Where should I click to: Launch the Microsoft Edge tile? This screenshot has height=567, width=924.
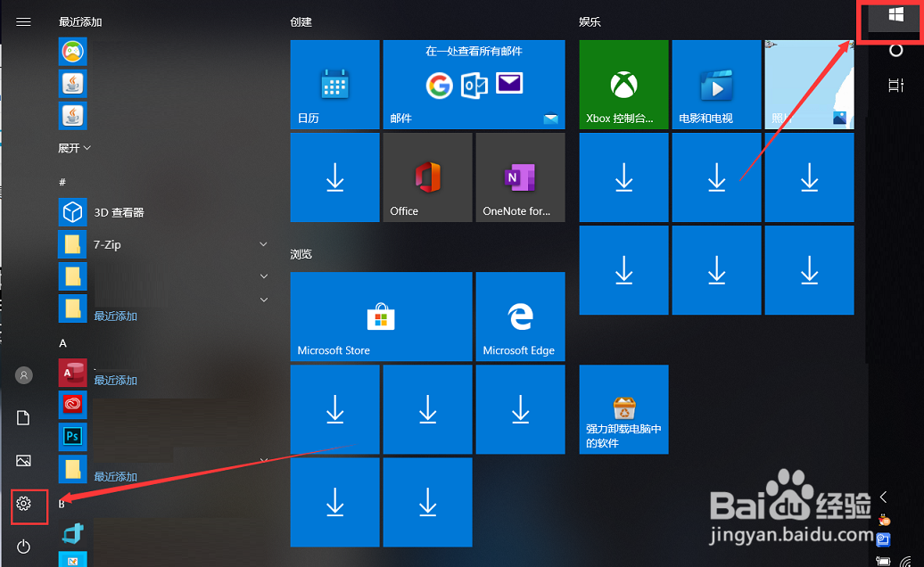tap(520, 316)
